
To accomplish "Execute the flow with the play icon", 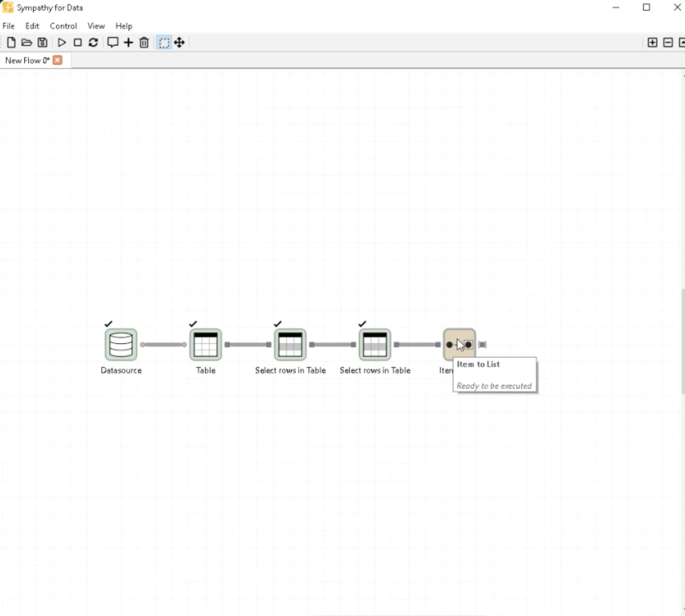I will (x=62, y=42).
